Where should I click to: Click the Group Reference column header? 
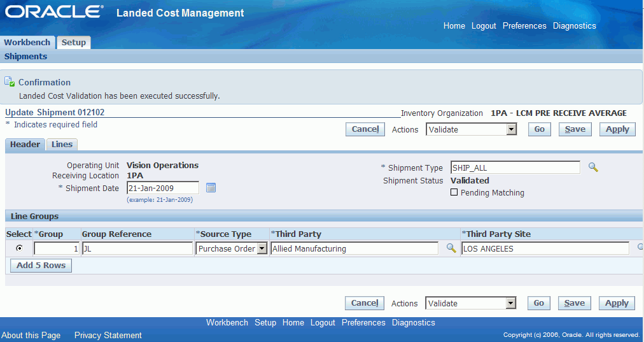(116, 234)
